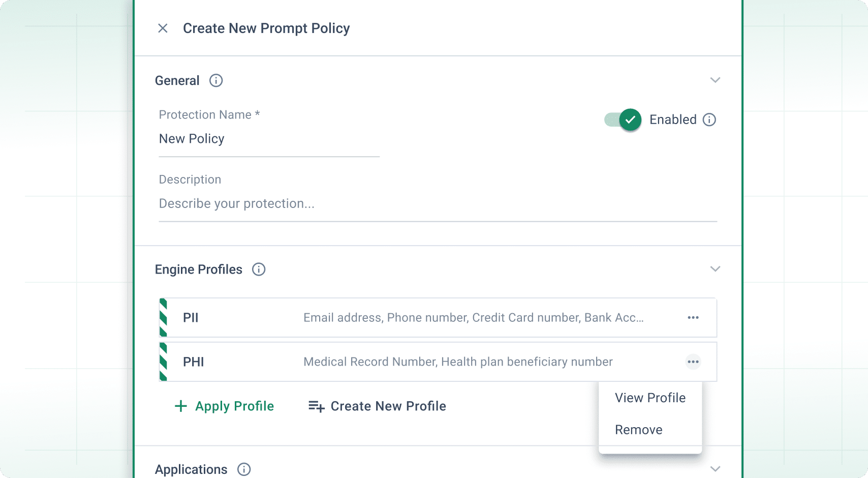This screenshot has width=868, height=478.
Task: Click the info icon beside Enabled
Action: (709, 120)
